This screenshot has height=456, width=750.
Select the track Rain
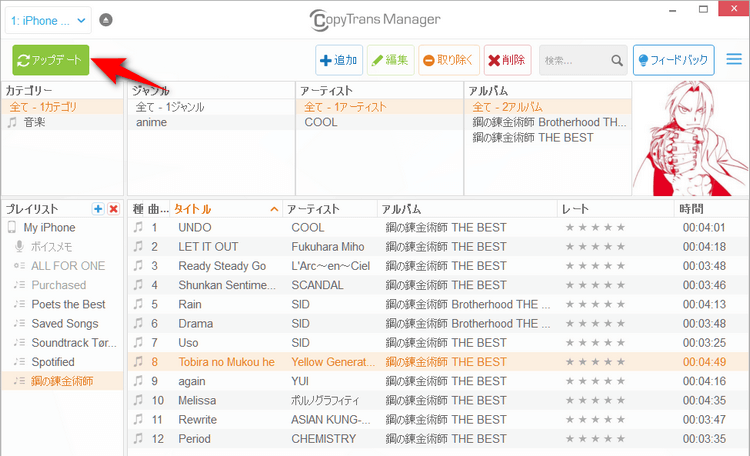438,304
